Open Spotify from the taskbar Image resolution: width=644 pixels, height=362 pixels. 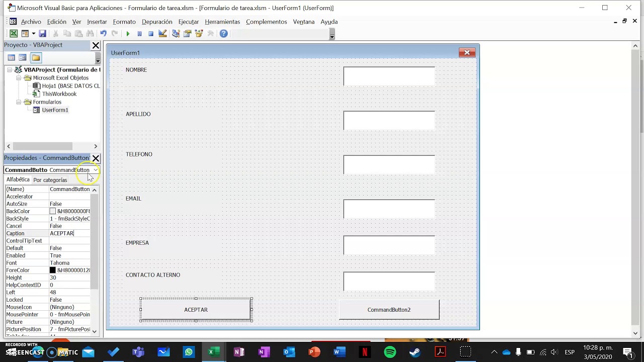[390, 352]
